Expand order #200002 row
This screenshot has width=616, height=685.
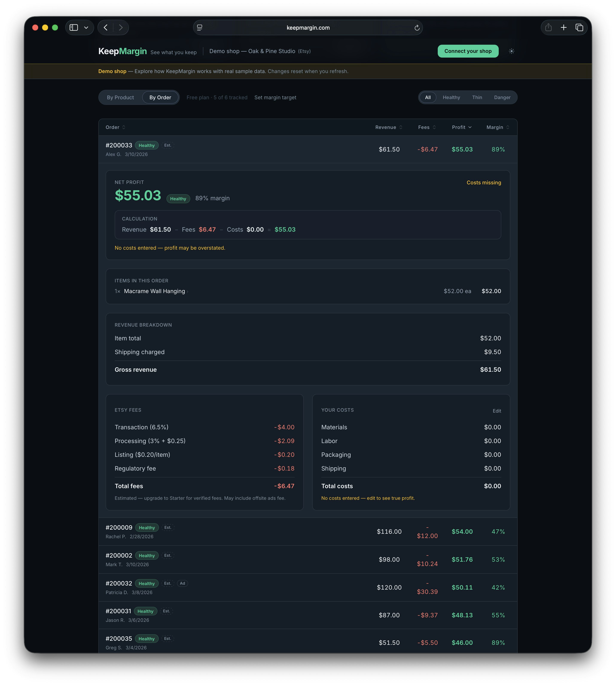(308, 559)
